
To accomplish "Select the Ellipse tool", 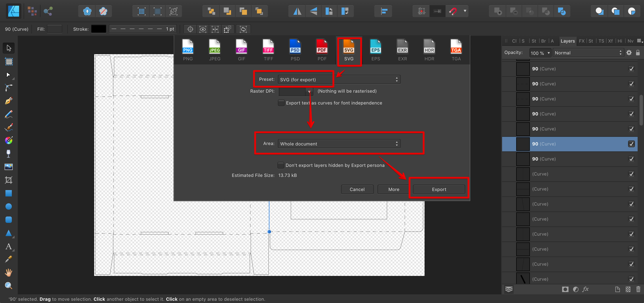I will click(8, 206).
